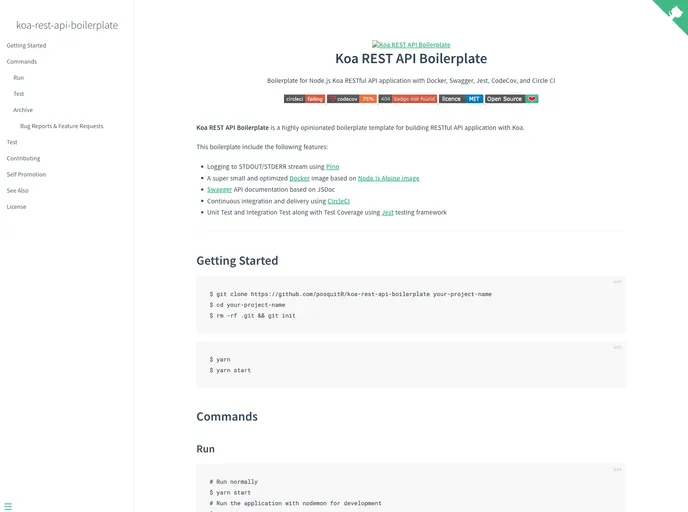Go to Self Promotion in sidebar
Viewport: 688px width, 512px height.
pos(26,175)
